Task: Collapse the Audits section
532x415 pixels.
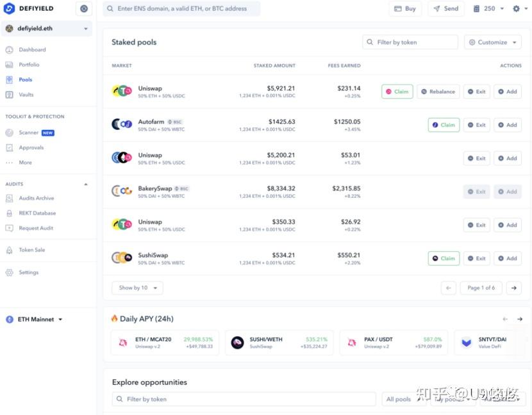Action: 86,184
